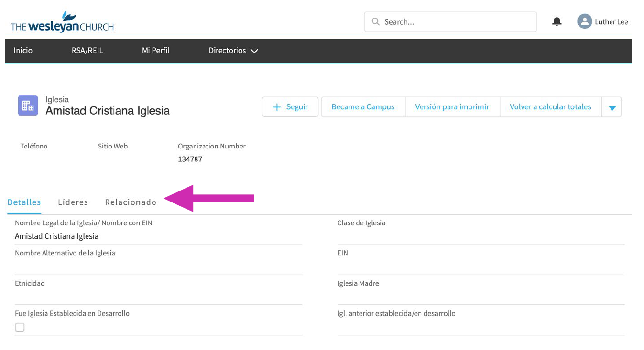Focus the Search input field
Screen dimensions: 644x350
pyautogui.click(x=450, y=22)
